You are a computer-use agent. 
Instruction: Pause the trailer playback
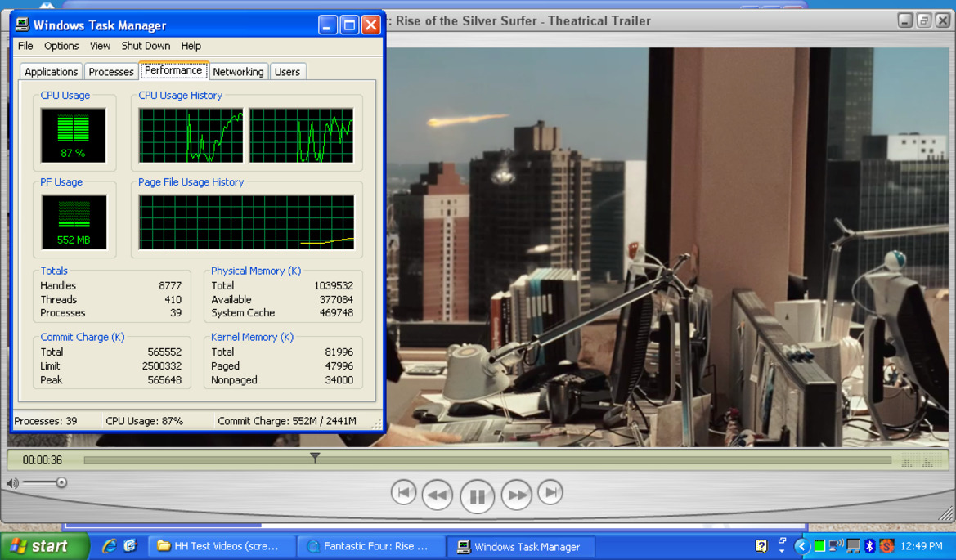(x=477, y=495)
